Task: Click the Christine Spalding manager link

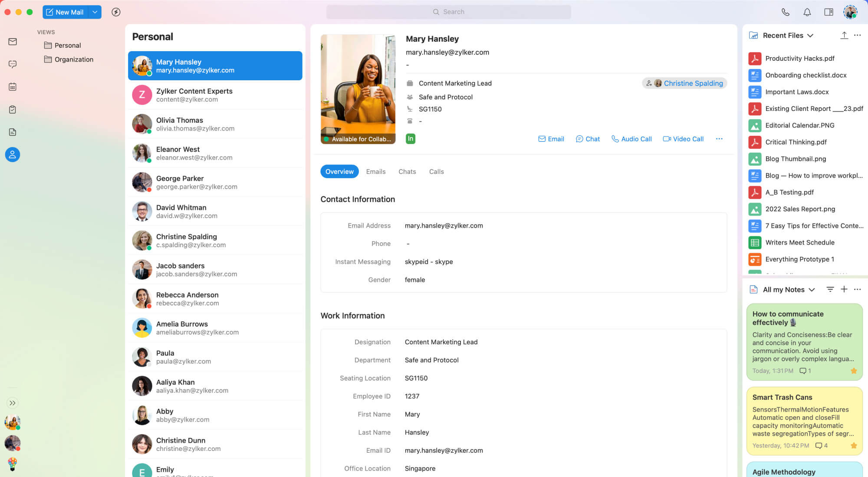Action: point(693,83)
